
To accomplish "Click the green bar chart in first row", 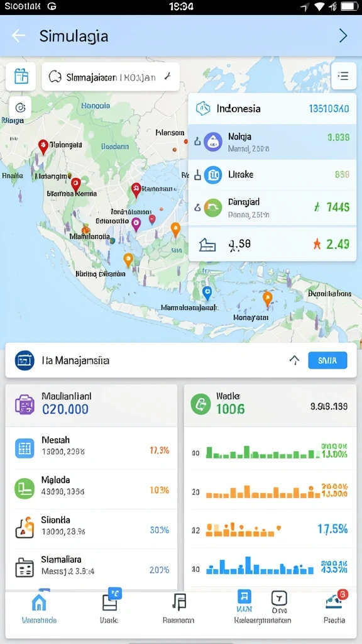I will point(262,453).
